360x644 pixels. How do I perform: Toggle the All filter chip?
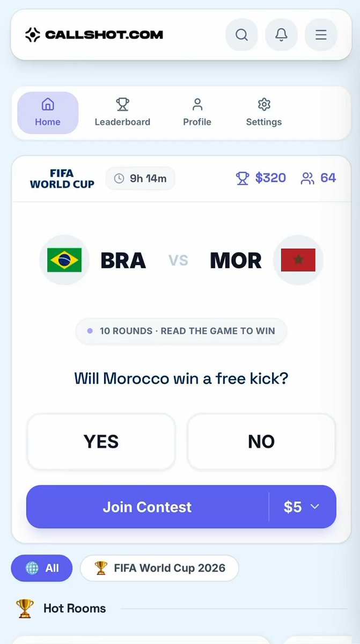[x=42, y=568]
